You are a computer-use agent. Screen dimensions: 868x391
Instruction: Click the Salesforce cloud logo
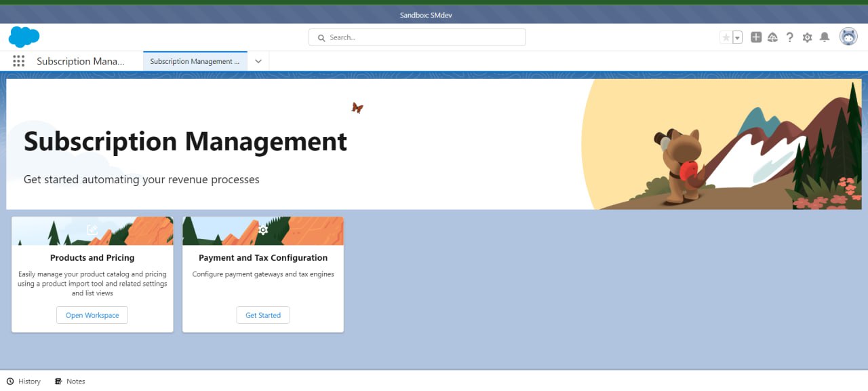point(24,37)
